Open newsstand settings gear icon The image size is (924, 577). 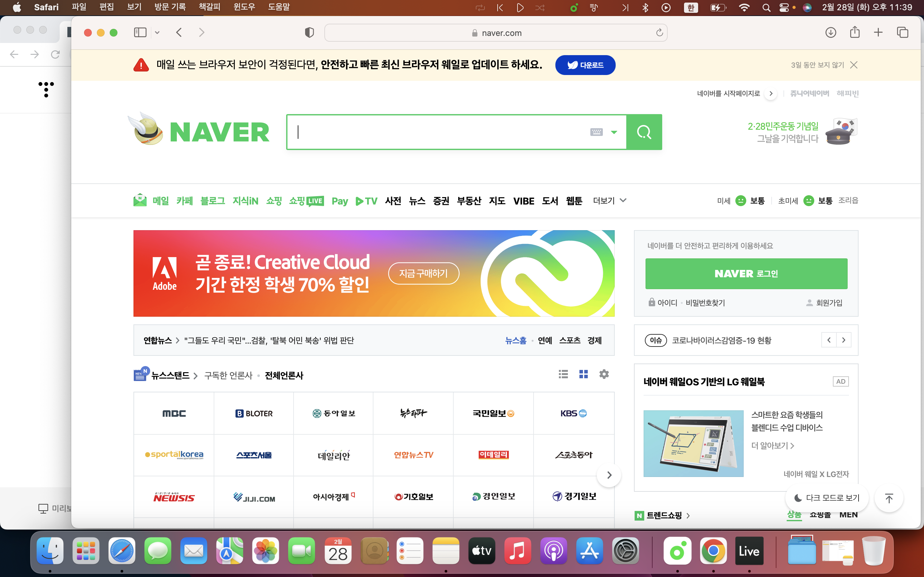click(x=604, y=374)
